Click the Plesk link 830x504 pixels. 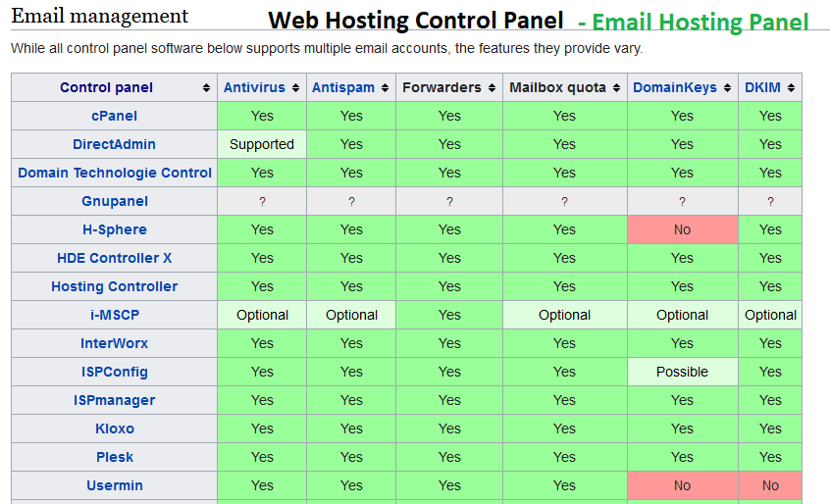(x=114, y=457)
